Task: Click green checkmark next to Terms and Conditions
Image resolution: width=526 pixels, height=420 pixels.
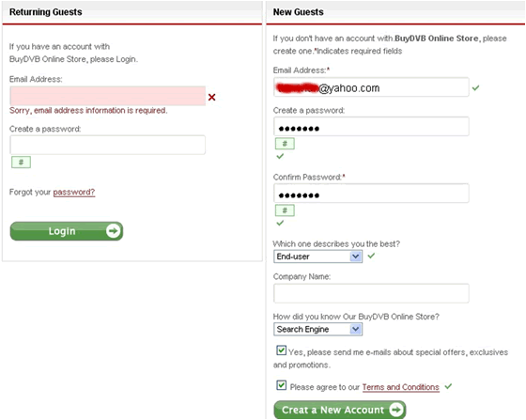Action: pyautogui.click(x=448, y=386)
